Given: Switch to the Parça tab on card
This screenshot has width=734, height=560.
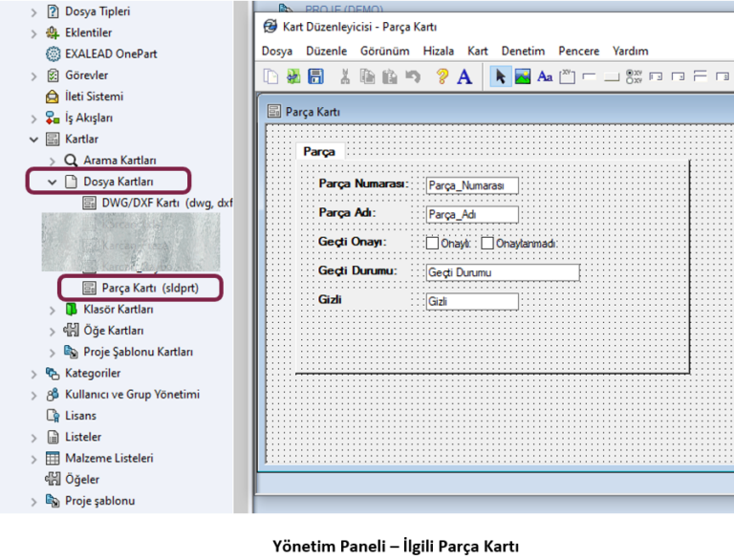Looking at the screenshot, I should point(318,151).
